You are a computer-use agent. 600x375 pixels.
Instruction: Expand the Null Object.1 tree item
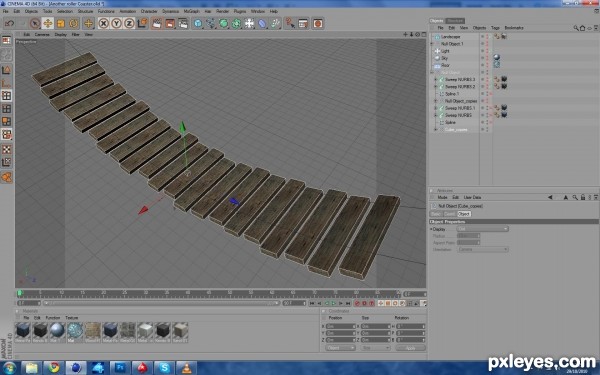click(432, 44)
